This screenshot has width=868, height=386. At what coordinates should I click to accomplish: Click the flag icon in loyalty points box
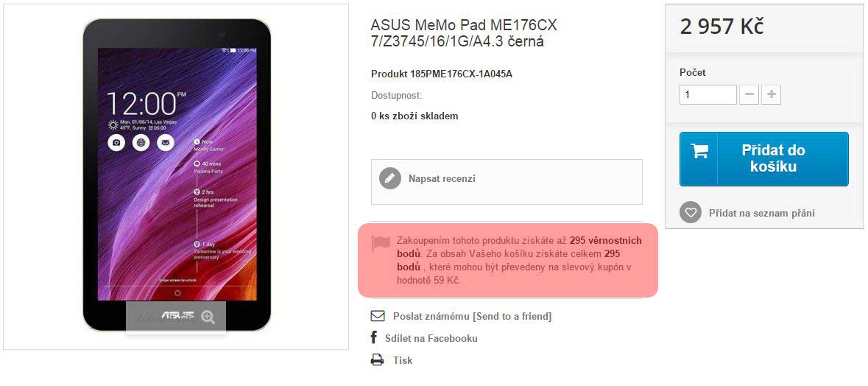[x=381, y=243]
